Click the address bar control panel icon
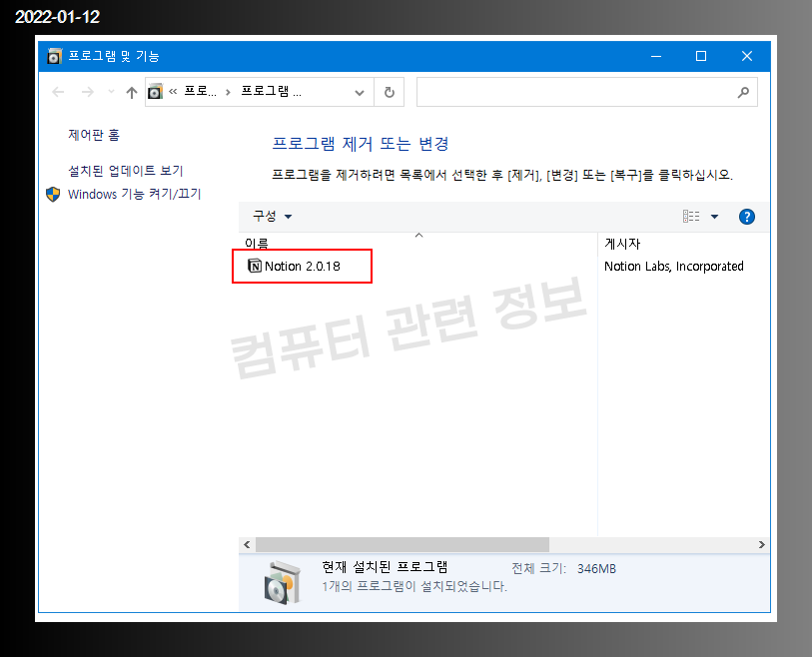 coord(156,92)
